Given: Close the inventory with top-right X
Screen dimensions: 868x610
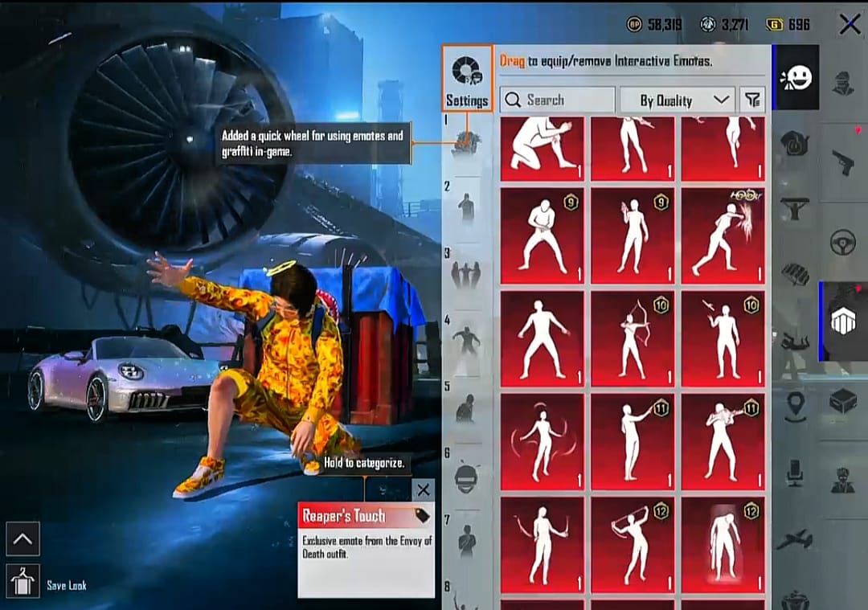Looking at the screenshot, I should [x=850, y=24].
